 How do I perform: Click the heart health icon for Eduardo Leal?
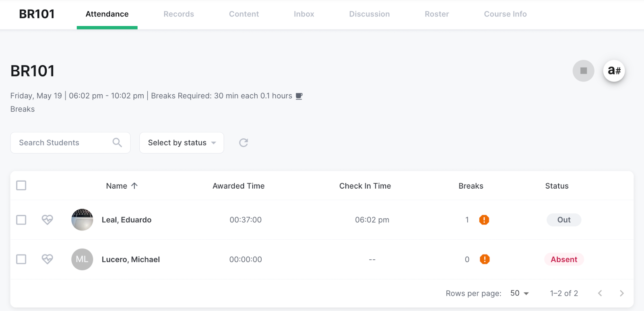(x=47, y=220)
